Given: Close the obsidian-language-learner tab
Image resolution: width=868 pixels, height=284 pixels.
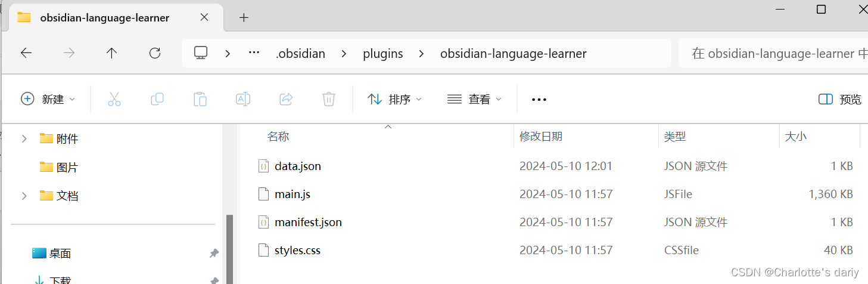Looking at the screenshot, I should click(x=204, y=17).
